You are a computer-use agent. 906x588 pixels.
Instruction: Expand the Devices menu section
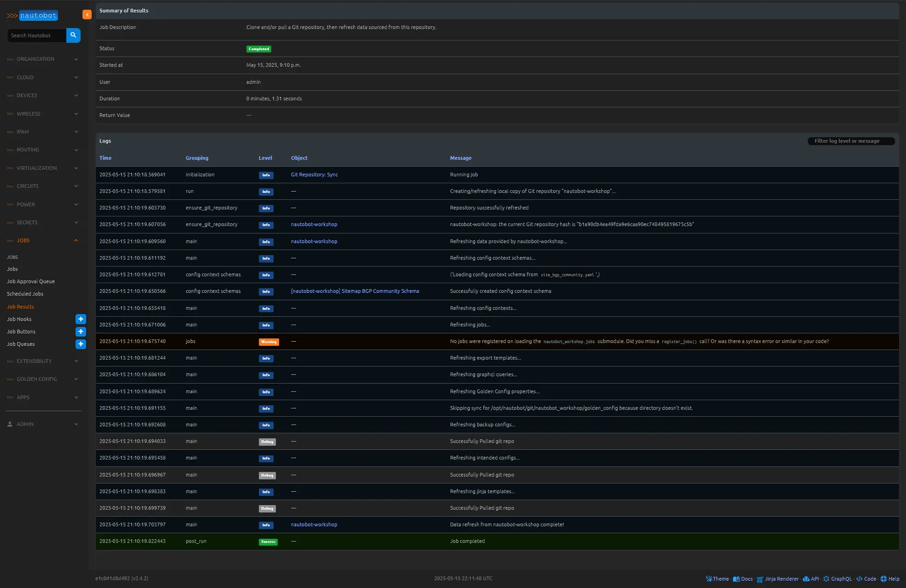pos(42,95)
